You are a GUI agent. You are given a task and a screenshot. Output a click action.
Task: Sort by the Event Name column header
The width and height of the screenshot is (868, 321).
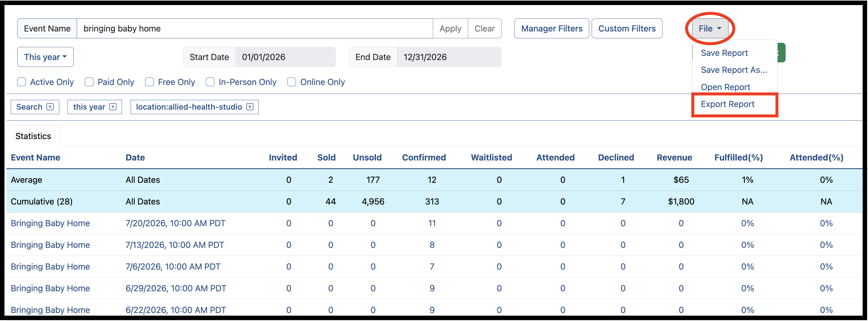tap(35, 157)
